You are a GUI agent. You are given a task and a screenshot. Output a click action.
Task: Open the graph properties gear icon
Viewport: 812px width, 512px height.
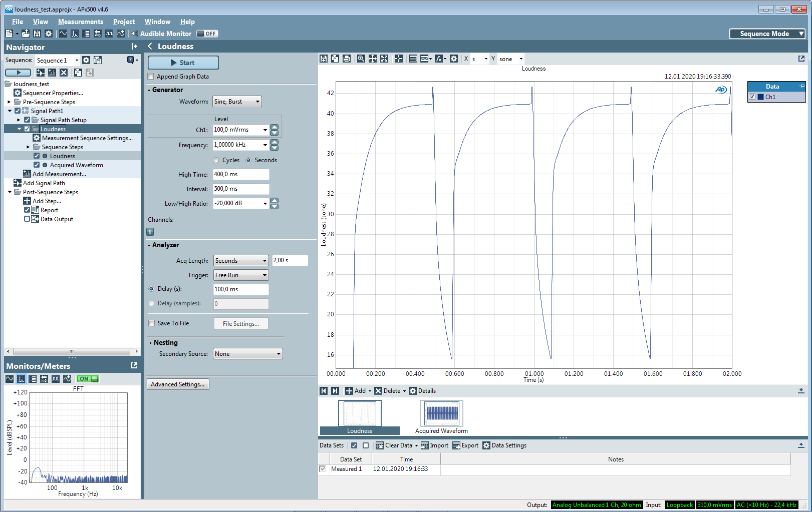[454, 59]
